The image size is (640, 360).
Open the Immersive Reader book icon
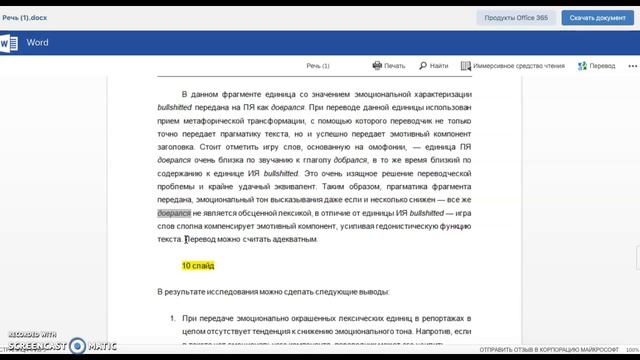466,66
